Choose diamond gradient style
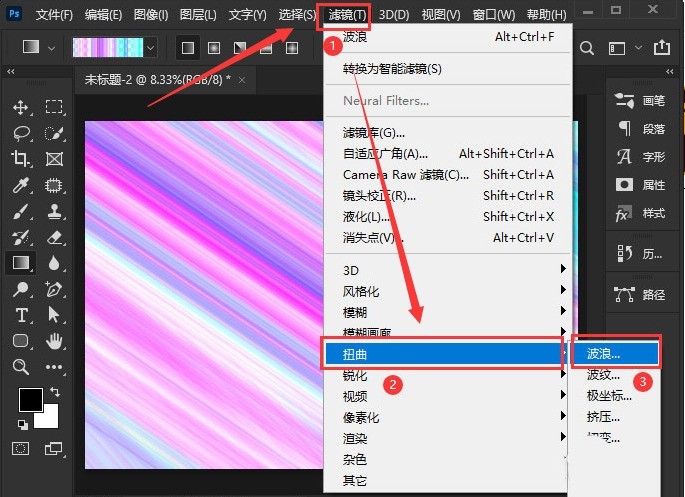The width and height of the screenshot is (685, 497). [292, 48]
